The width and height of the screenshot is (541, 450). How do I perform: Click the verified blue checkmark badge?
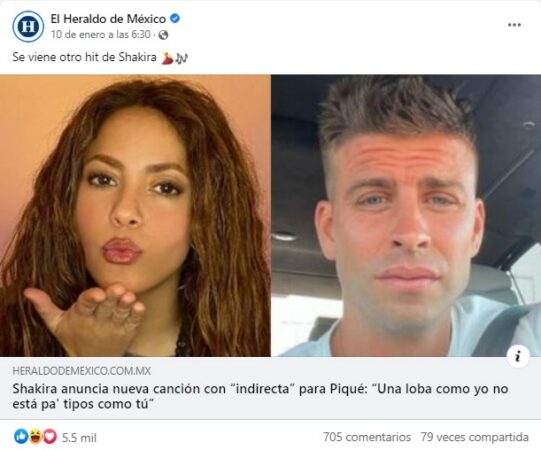pos(175,18)
